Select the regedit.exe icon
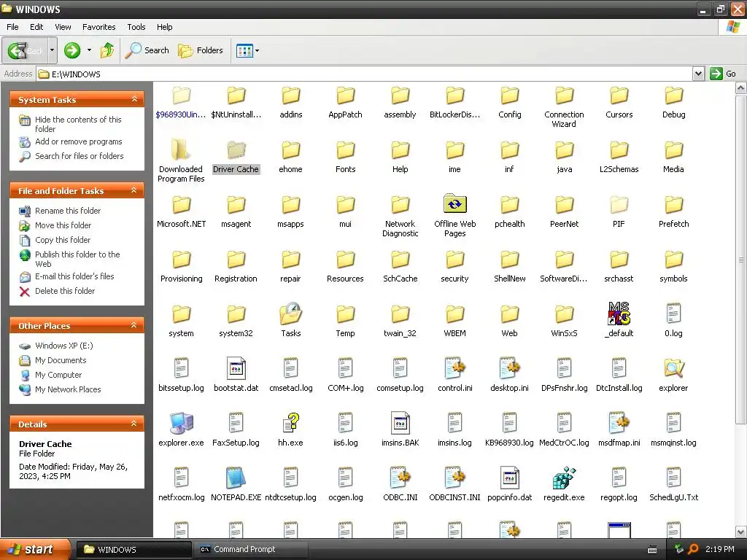The width and height of the screenshot is (747, 560). coord(564,478)
